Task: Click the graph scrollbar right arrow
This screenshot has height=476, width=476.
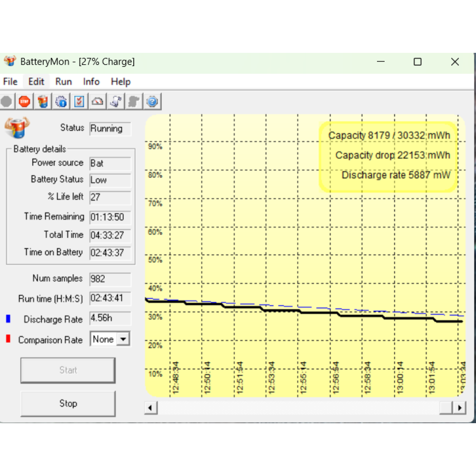Action: click(459, 408)
